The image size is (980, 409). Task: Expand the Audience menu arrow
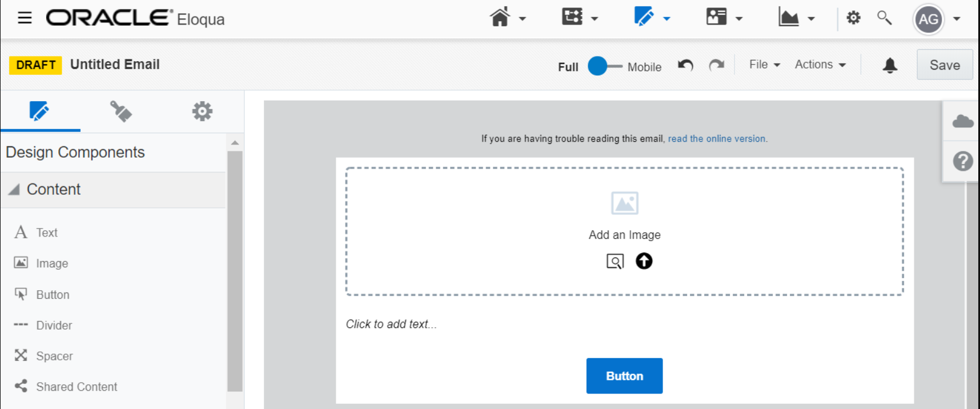(x=739, y=19)
